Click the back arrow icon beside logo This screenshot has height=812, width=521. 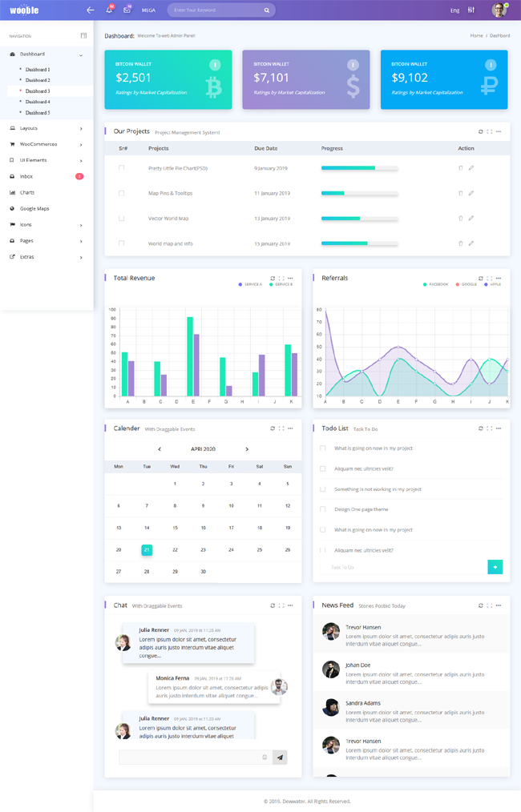pos(91,10)
